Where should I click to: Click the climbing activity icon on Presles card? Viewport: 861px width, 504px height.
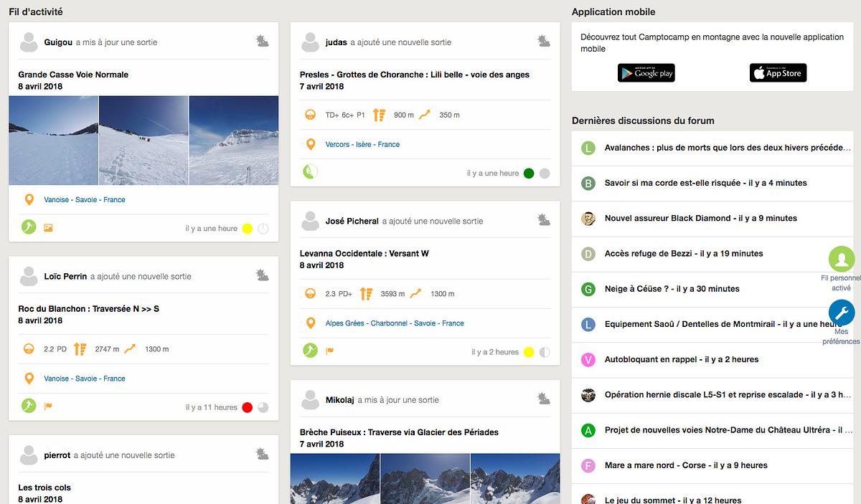(310, 172)
